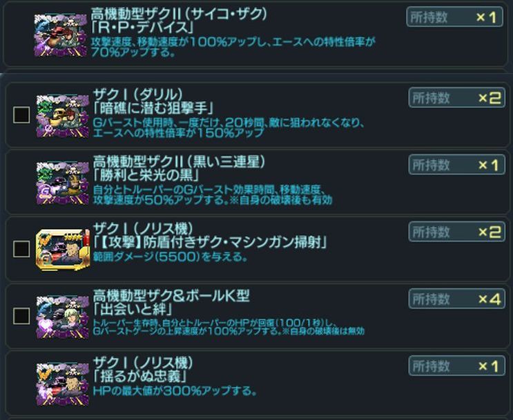Click the 勝利と栄光の黒 card icon

click(63, 183)
